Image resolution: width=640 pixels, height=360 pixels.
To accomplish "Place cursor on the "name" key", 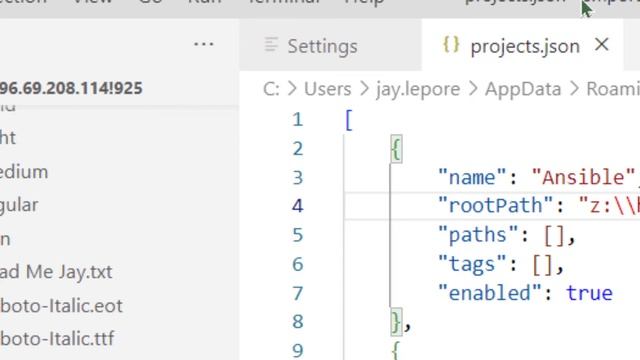I will point(471,178).
